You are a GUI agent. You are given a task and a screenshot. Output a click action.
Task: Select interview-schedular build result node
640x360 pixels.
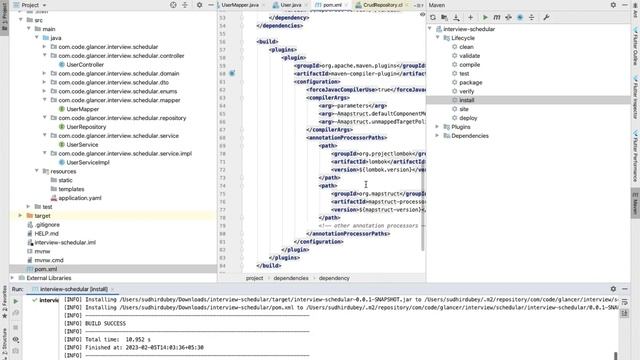coord(45,300)
